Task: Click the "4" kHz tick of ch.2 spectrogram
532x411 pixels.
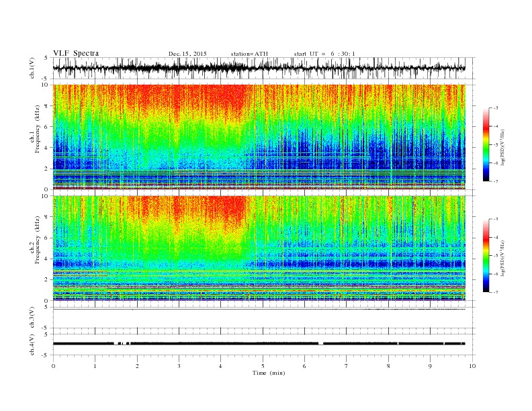Action: coord(47,259)
